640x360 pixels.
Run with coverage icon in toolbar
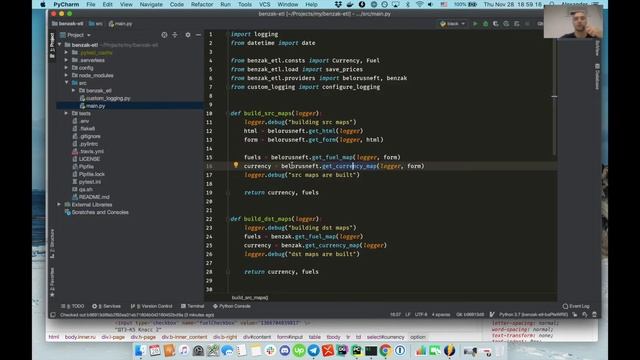tap(496, 24)
